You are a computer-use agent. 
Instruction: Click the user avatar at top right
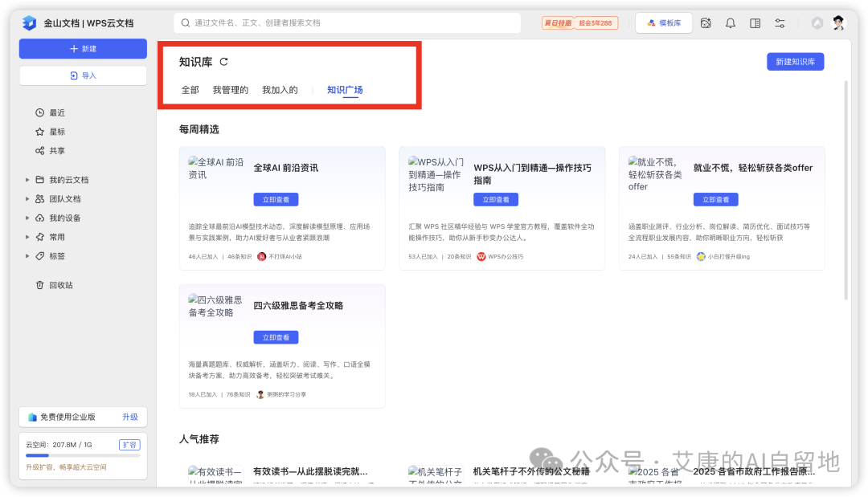(x=837, y=22)
